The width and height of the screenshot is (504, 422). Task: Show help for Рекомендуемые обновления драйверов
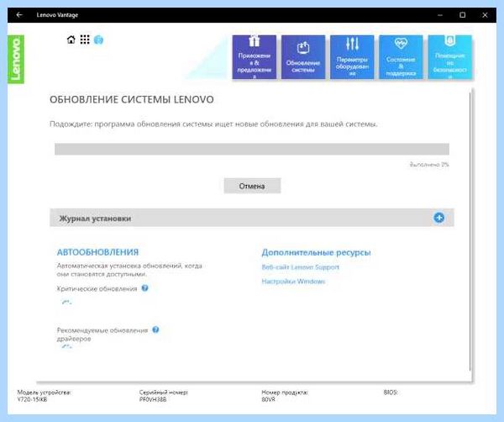click(x=155, y=330)
